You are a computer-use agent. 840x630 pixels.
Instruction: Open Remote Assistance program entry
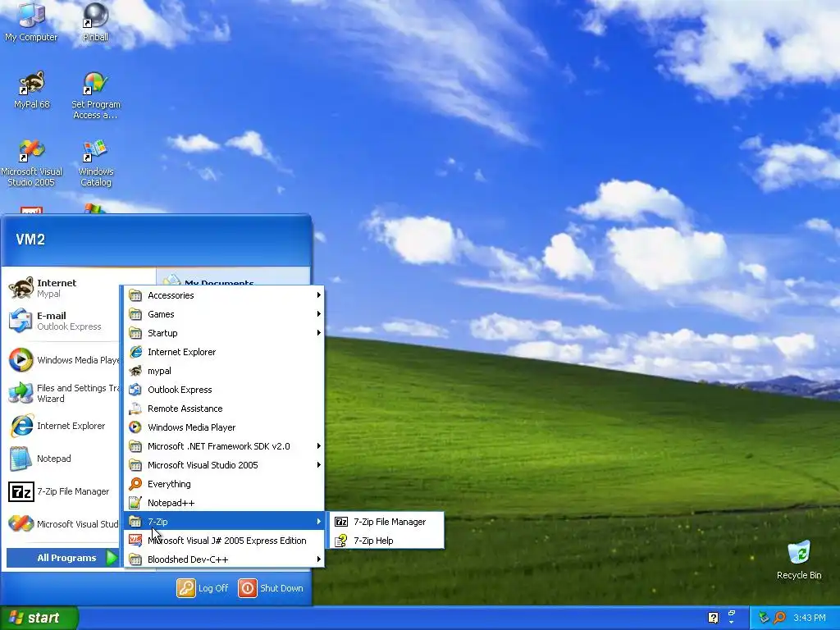click(224, 409)
